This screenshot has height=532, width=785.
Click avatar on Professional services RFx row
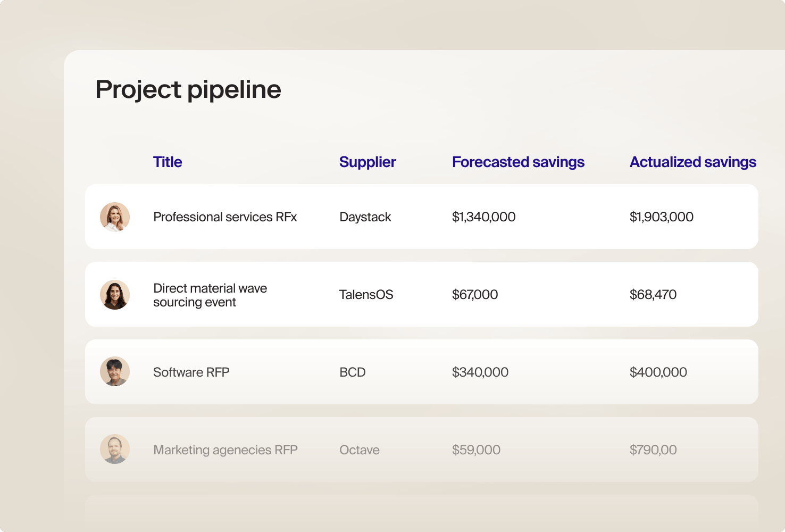click(x=115, y=217)
